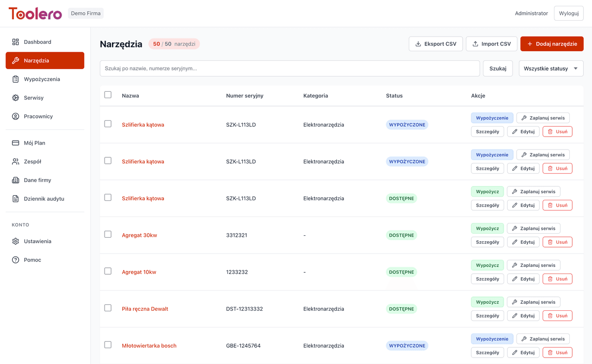Check the box for Agregat 30kw row
Screen dimensions: 592x364
[x=108, y=234]
